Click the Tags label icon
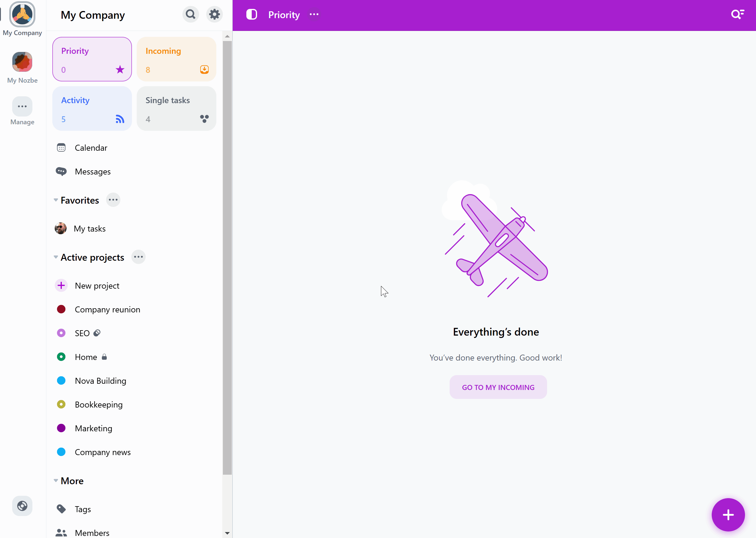 point(61,509)
